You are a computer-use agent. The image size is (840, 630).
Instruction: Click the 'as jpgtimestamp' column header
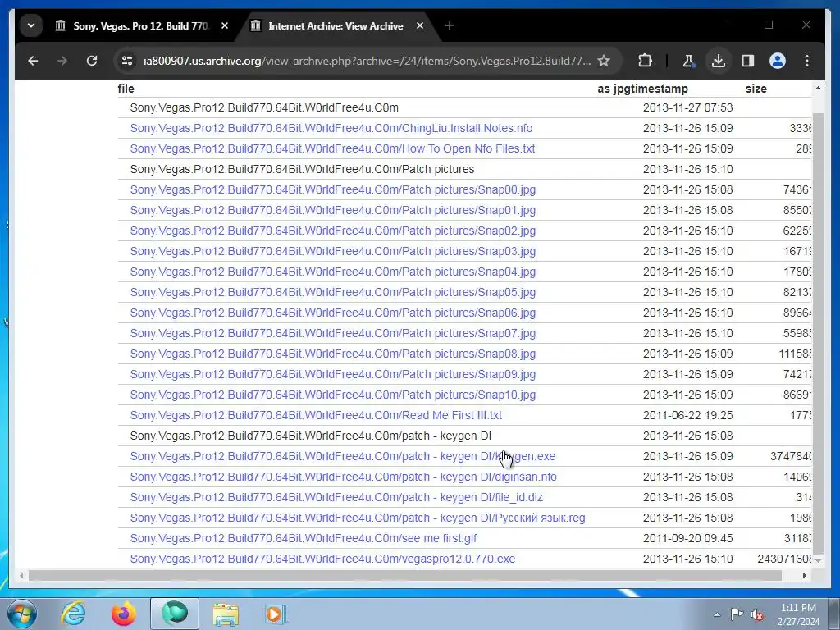[643, 89]
